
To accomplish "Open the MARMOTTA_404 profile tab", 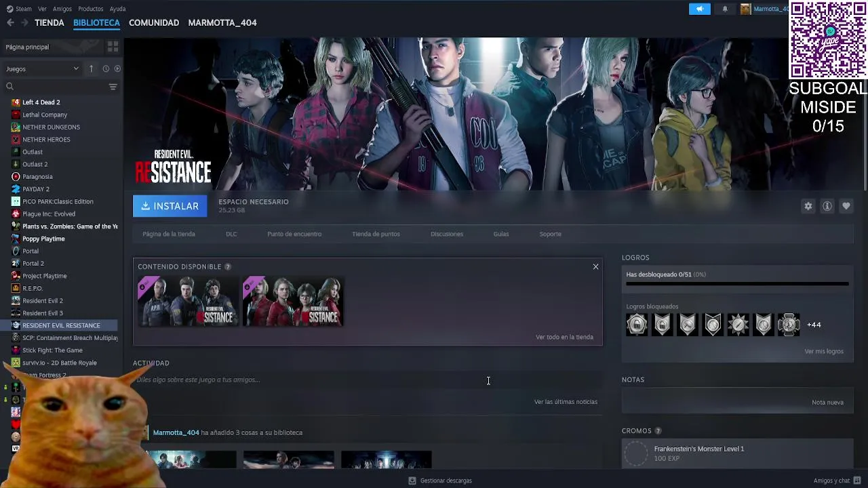I will click(222, 22).
